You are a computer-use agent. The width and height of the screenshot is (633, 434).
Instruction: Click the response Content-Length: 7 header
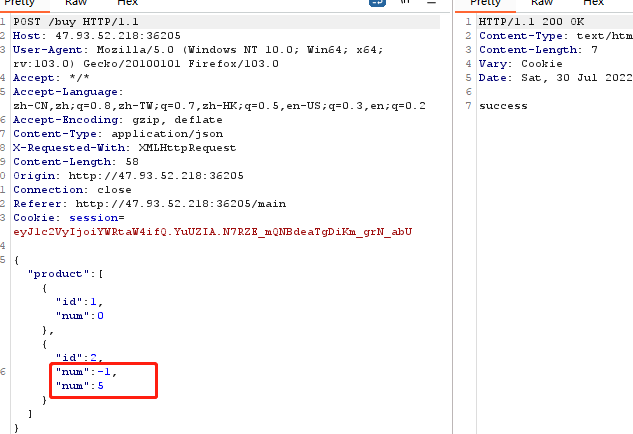click(x=538, y=50)
